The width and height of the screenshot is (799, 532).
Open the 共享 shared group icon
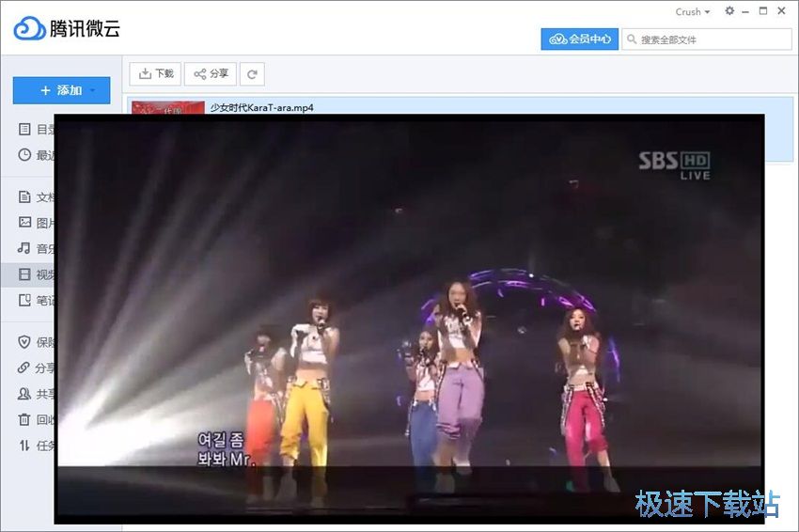click(x=23, y=394)
